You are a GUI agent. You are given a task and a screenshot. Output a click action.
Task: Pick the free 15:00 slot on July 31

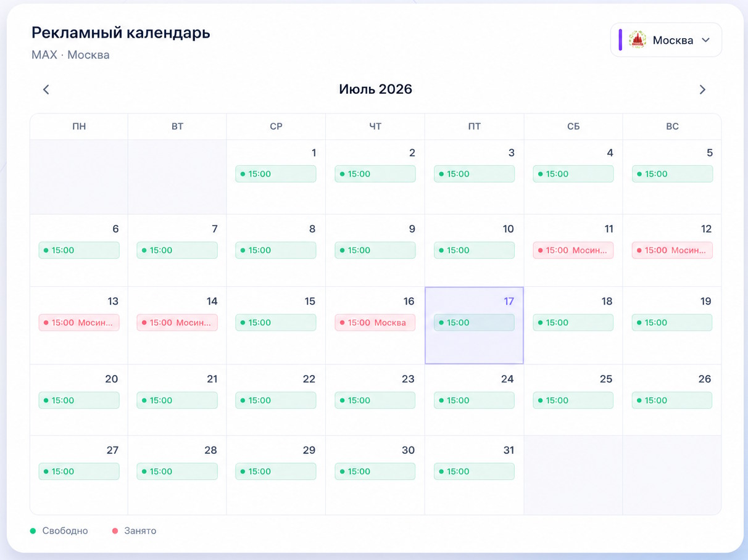click(x=474, y=471)
